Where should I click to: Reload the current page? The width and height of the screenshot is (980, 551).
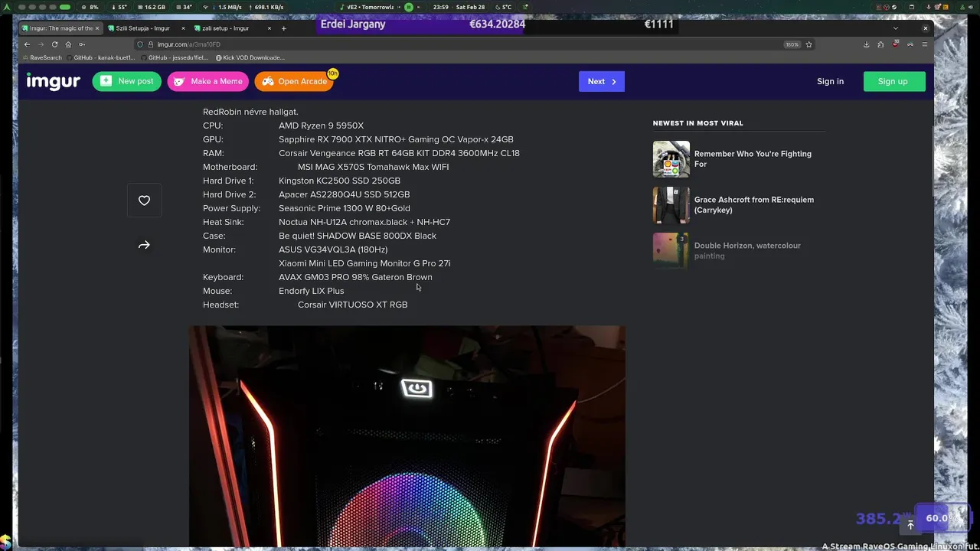tap(54, 44)
